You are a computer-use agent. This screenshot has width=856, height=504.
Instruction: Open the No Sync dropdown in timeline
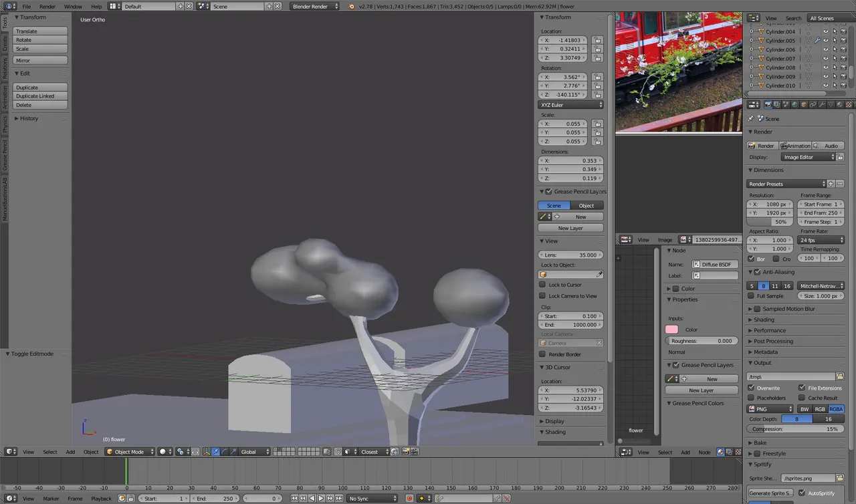pyautogui.click(x=372, y=499)
